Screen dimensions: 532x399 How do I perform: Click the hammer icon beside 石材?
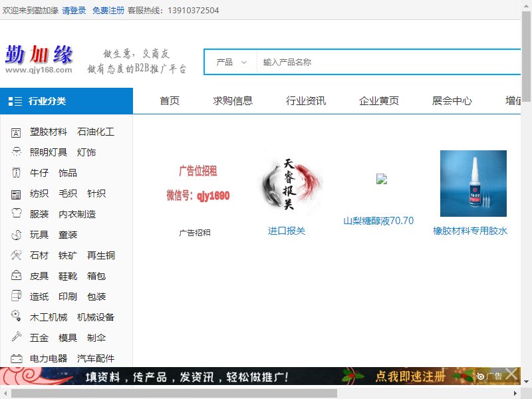coord(16,255)
